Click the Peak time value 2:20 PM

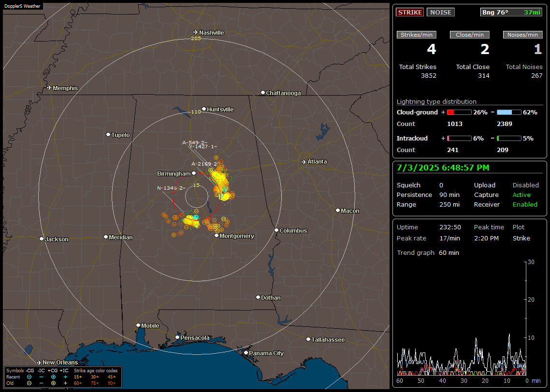point(486,238)
